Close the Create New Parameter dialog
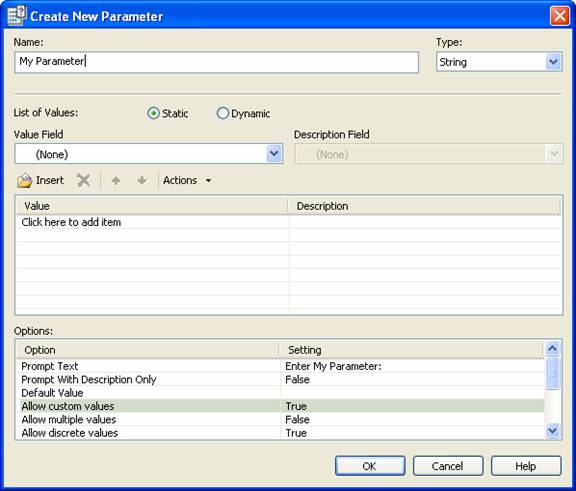 [x=559, y=16]
